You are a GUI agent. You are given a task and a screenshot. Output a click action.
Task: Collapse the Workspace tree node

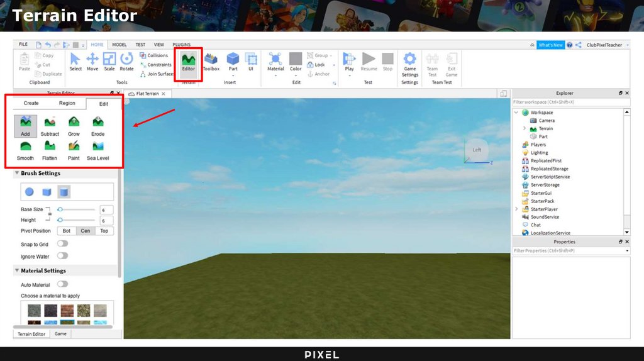point(516,112)
